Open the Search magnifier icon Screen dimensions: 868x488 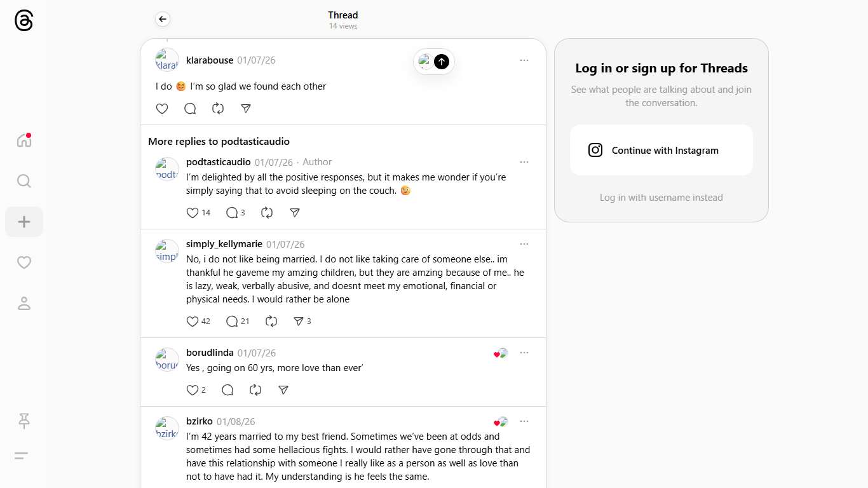tap(24, 181)
